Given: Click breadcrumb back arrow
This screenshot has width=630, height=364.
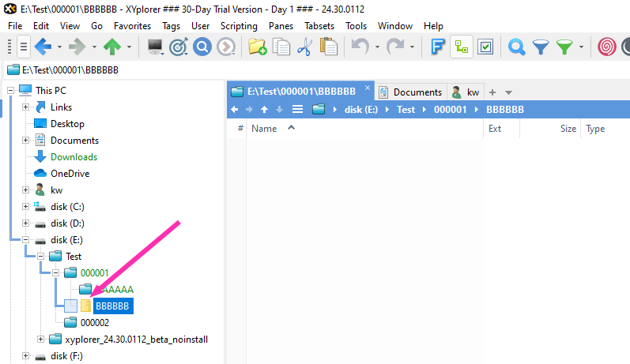Looking at the screenshot, I should pyautogui.click(x=235, y=109).
